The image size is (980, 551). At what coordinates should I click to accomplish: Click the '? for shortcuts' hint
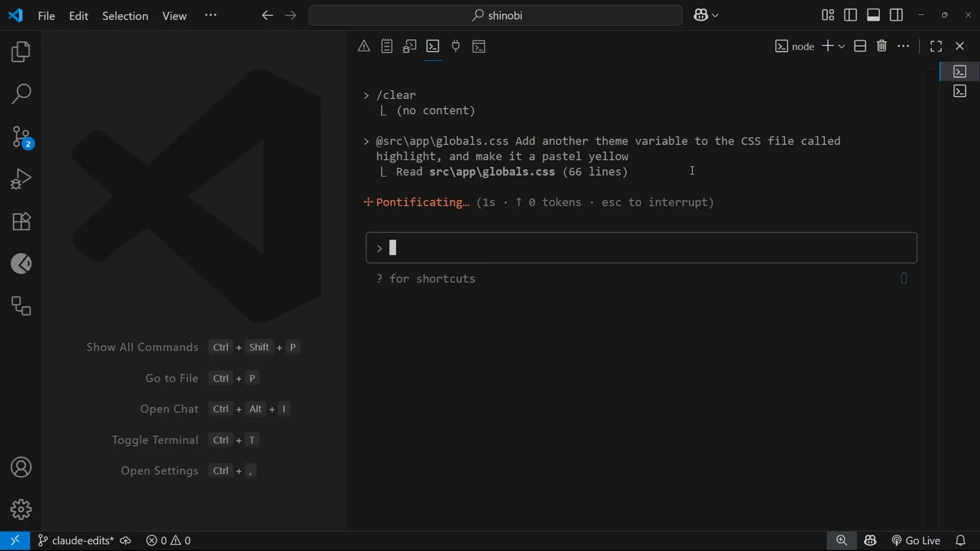(x=426, y=279)
